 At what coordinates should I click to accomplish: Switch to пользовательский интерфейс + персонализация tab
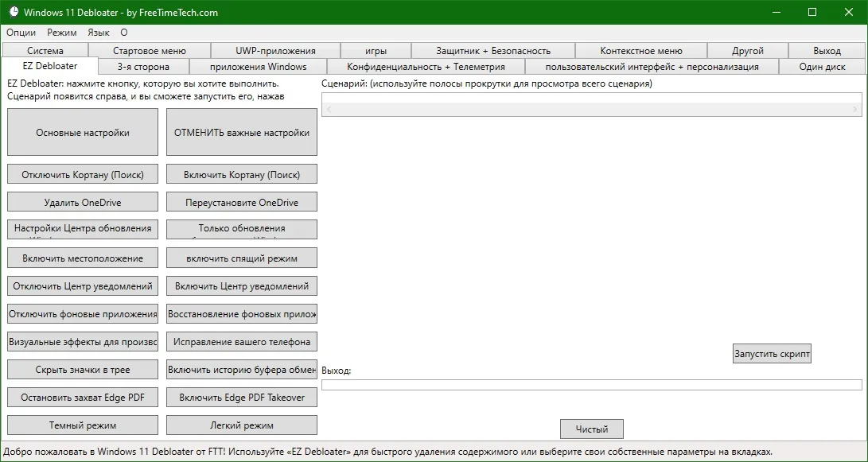(652, 67)
